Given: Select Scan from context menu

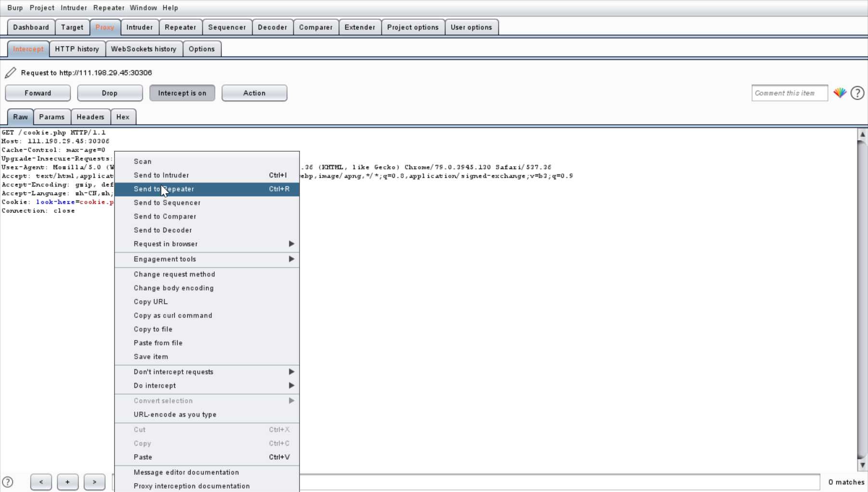Looking at the screenshot, I should (207, 161).
